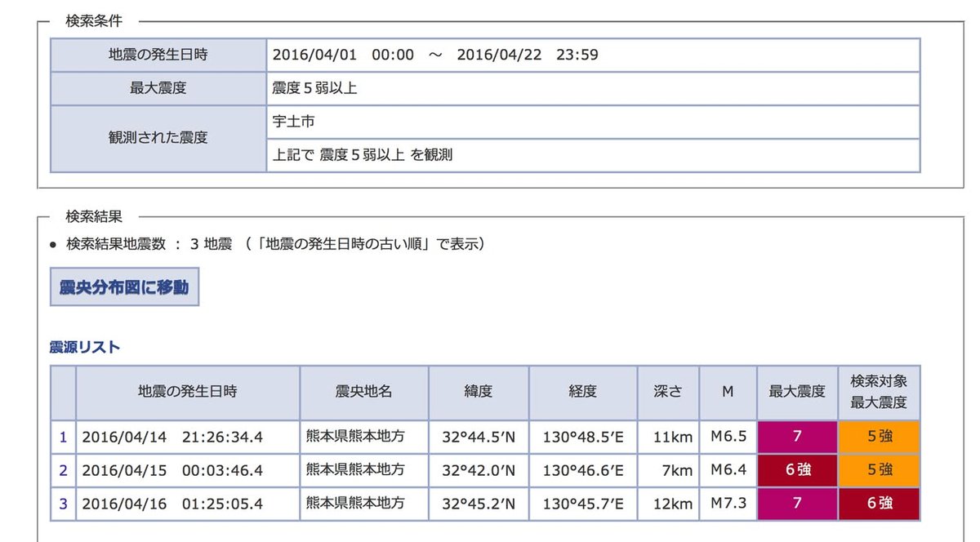The height and width of the screenshot is (542, 980).
Task: Open earthquake entry number 2 link
Action: pos(63,470)
